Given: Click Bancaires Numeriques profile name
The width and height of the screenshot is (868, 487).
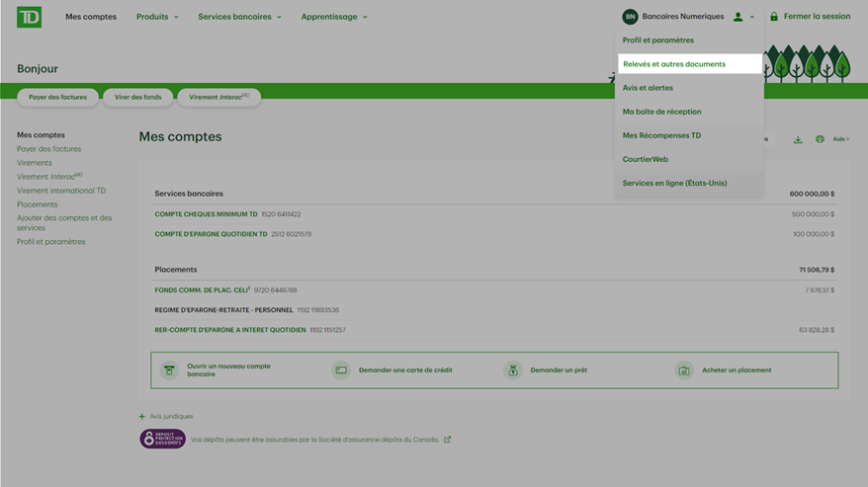Looking at the screenshot, I should pos(683,17).
